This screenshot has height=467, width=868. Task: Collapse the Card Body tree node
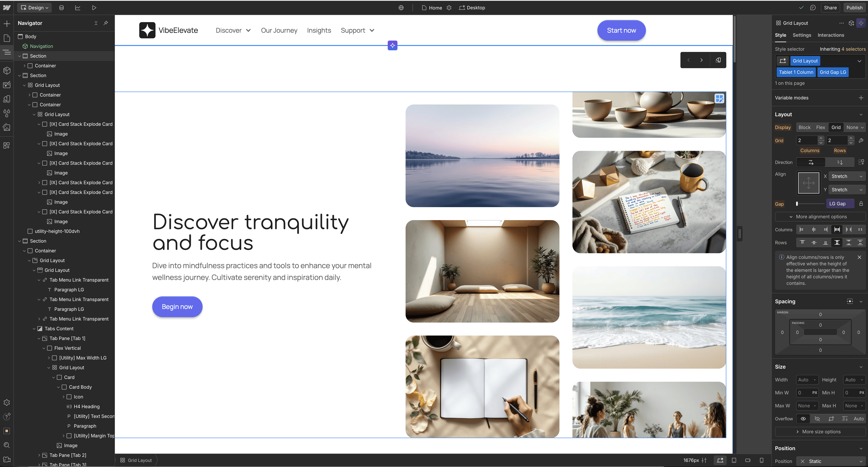pyautogui.click(x=59, y=387)
